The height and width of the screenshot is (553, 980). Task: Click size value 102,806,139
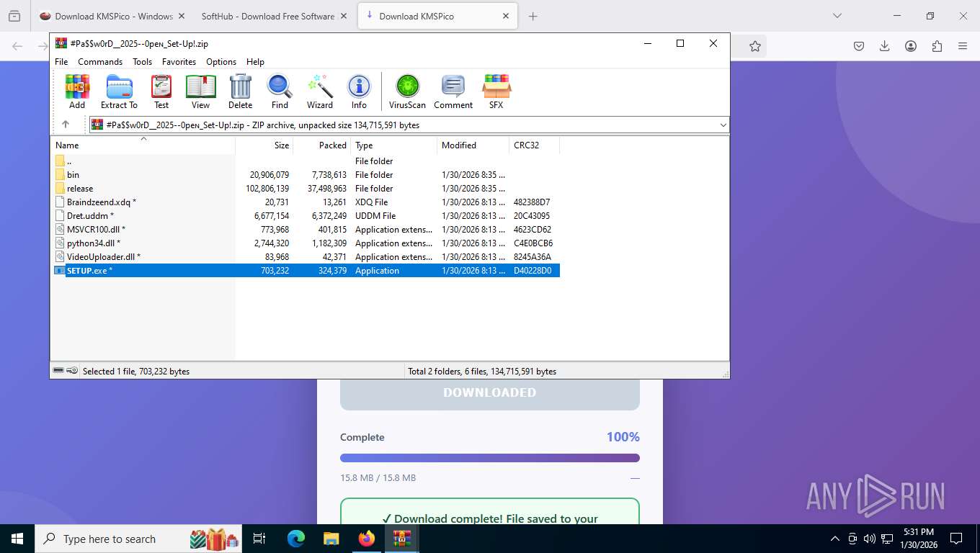[x=267, y=189]
